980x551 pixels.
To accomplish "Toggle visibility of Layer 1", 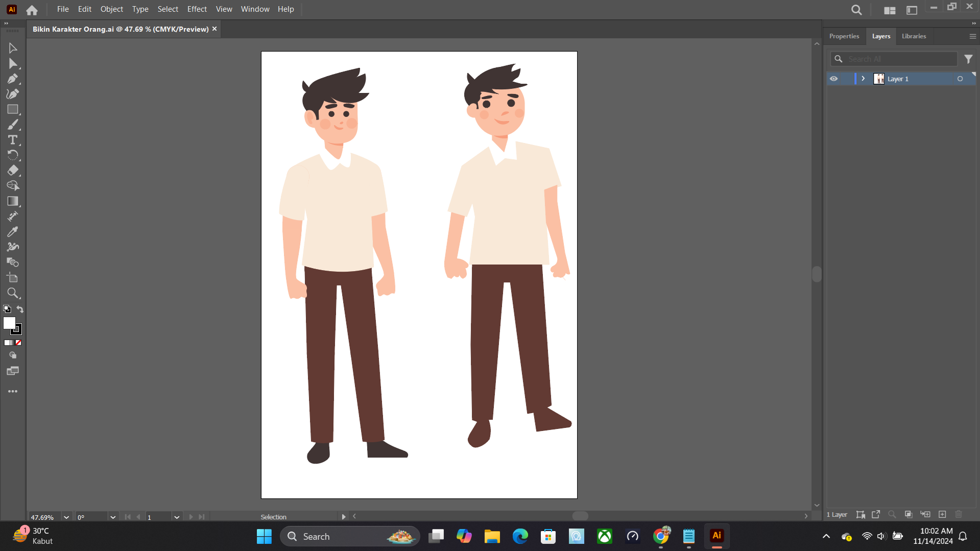I will [x=834, y=79].
